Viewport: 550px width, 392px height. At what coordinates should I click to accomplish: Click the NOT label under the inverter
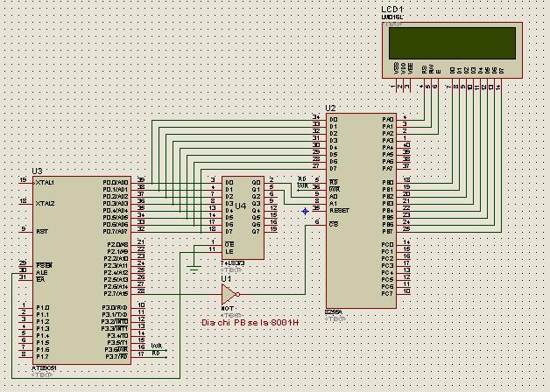tap(228, 309)
